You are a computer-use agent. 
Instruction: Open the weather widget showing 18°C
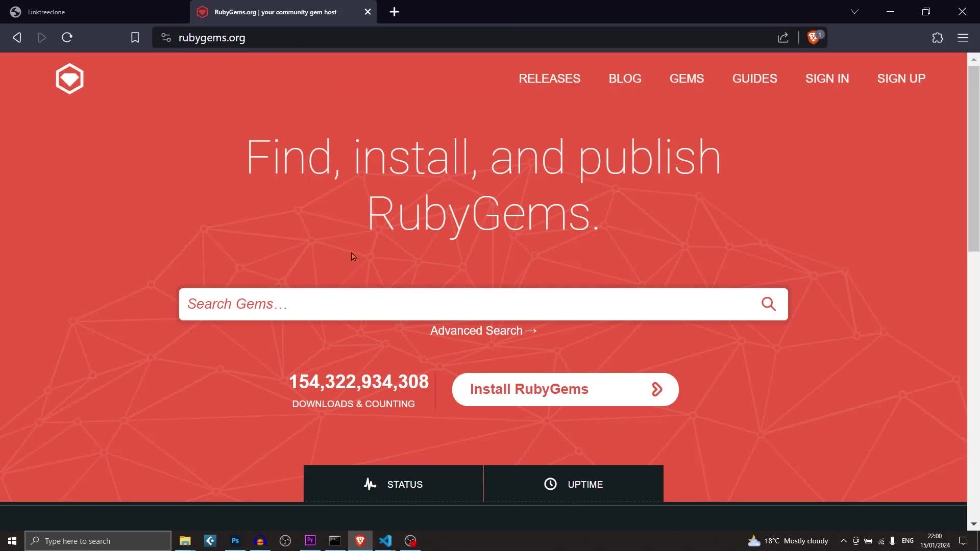click(788, 541)
